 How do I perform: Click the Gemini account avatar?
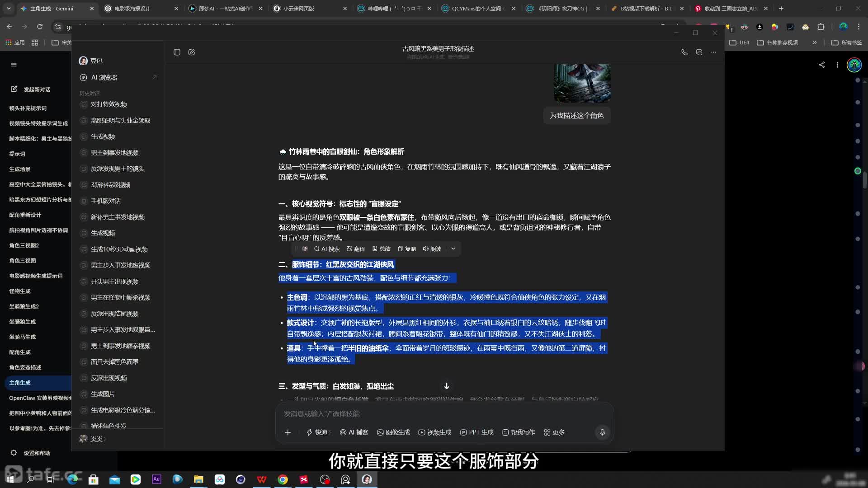click(x=854, y=65)
